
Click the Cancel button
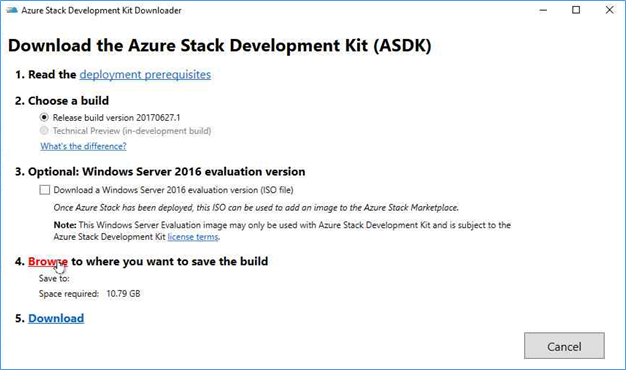point(564,346)
